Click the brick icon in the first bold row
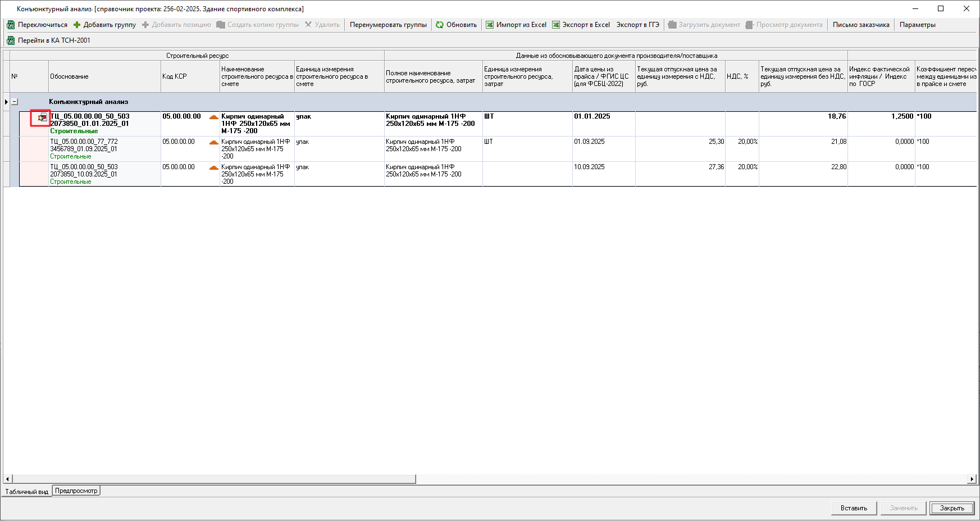This screenshot has width=980, height=521. (x=213, y=117)
